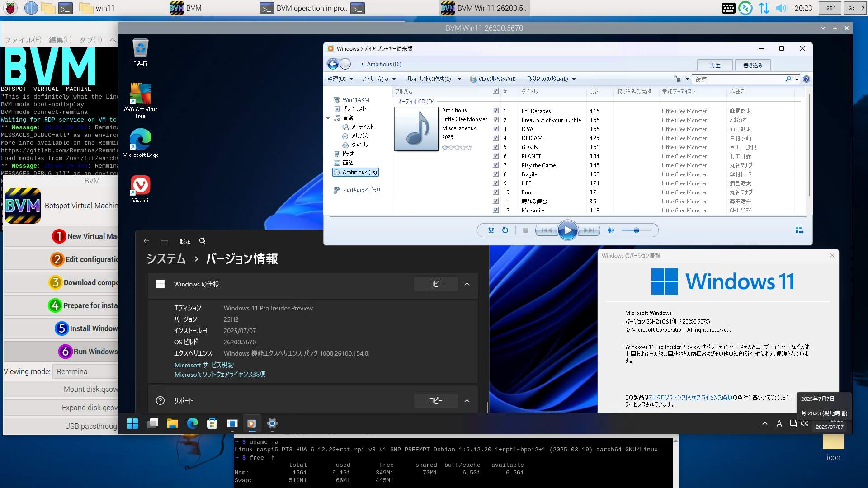Open the ごみ箱 desktop icon
This screenshot has height=488, width=868.
point(140,52)
